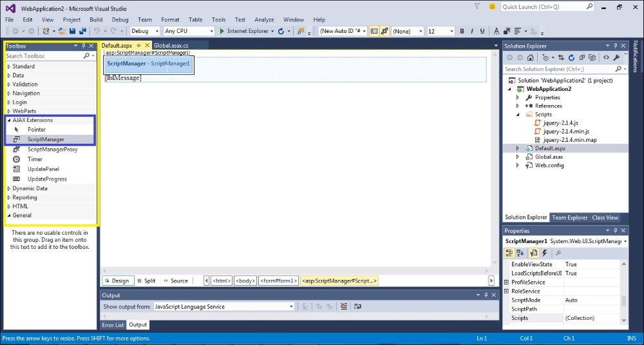Click the Clear All icon in Output panel
The image size is (644, 345).
[344, 306]
